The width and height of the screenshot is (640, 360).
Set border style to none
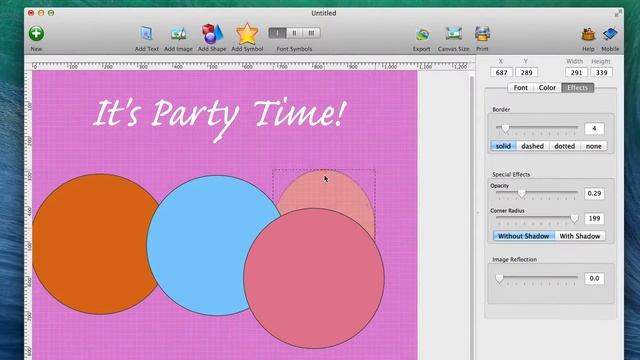click(x=593, y=146)
